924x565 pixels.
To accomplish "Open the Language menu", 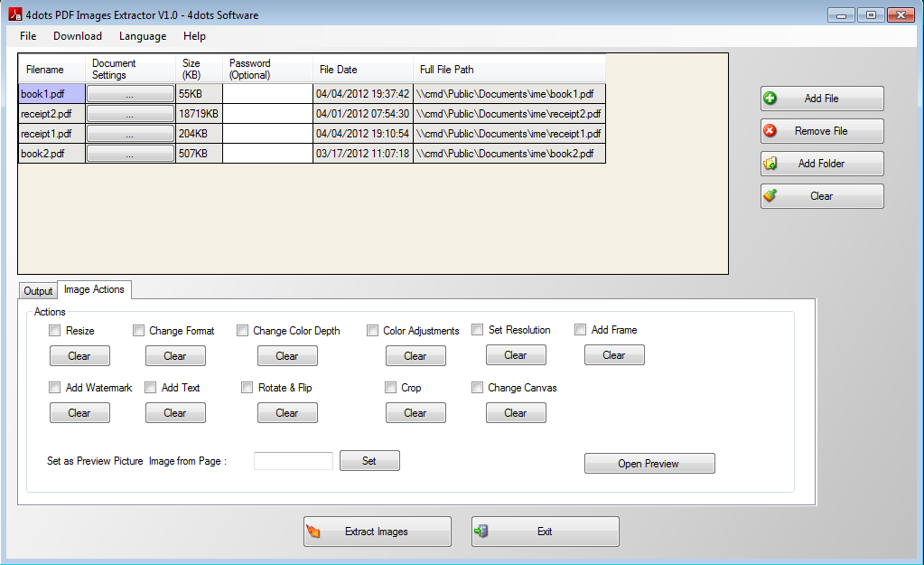I will click(x=145, y=36).
